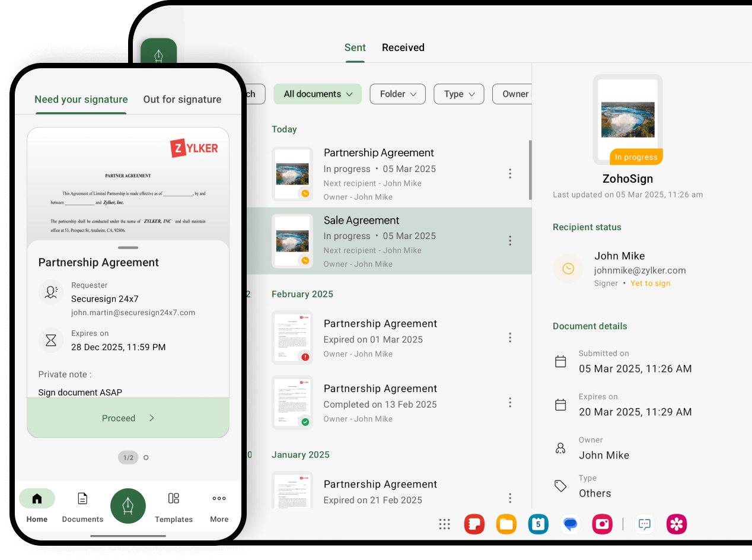
Task: Tap the Proceed button on Partnership Agreement
Action: coord(128,418)
